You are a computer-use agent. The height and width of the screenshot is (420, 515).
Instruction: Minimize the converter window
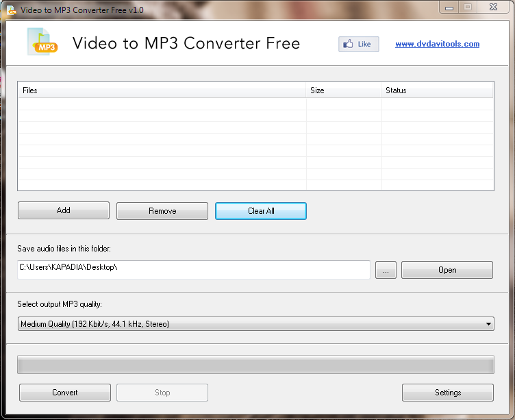click(449, 8)
